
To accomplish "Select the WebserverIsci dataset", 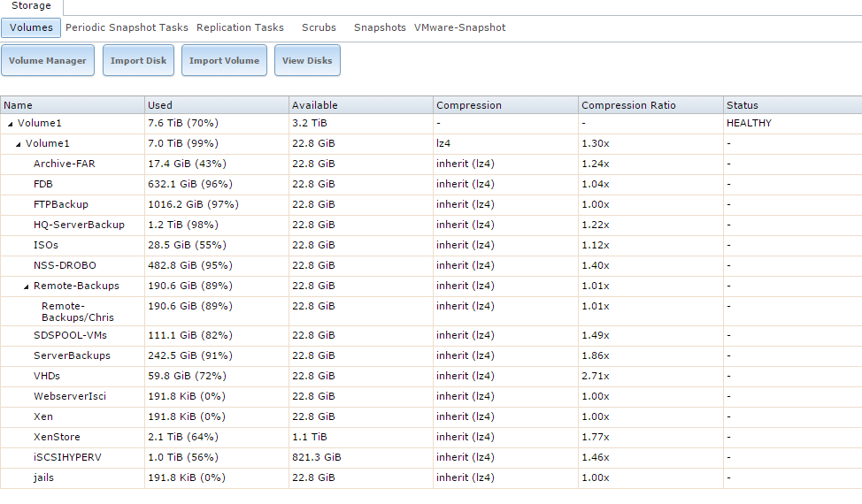I will 70,396.
